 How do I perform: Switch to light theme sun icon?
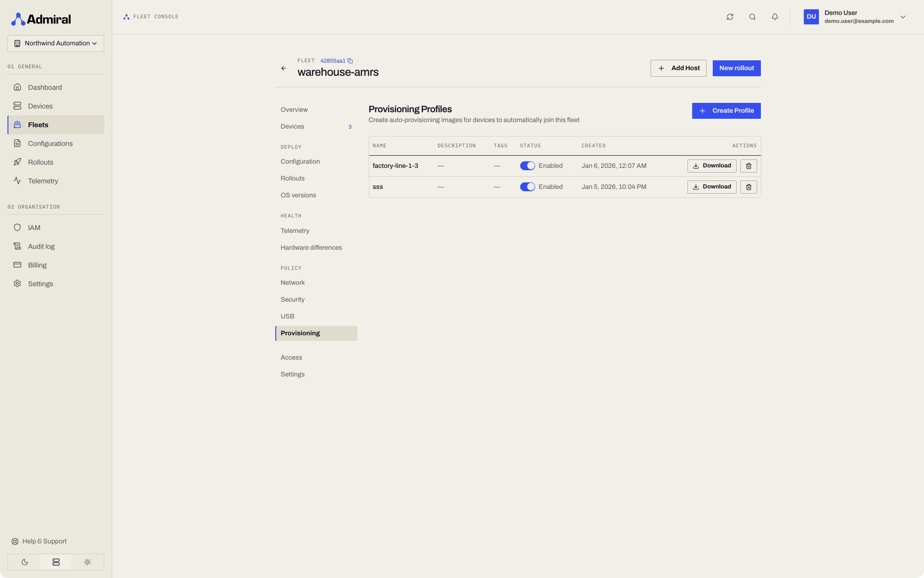87,562
